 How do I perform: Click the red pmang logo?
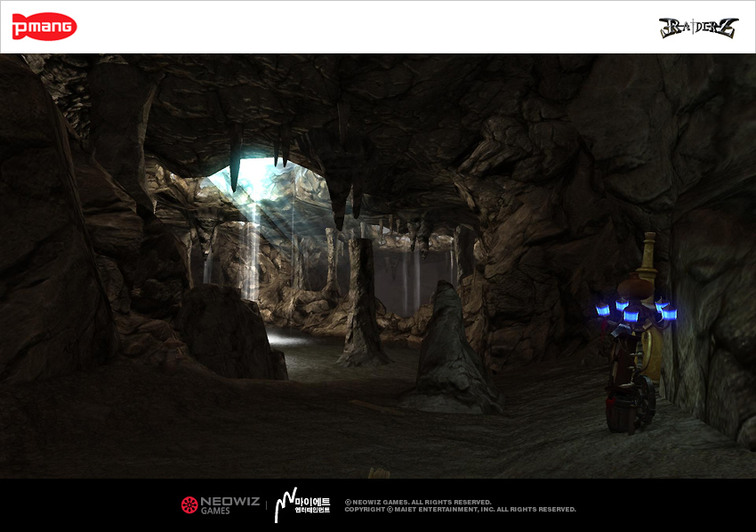click(x=44, y=27)
